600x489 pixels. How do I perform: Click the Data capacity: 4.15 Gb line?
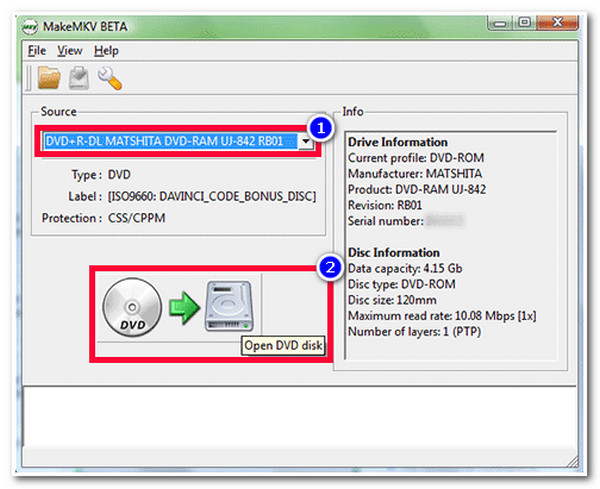tap(405, 268)
